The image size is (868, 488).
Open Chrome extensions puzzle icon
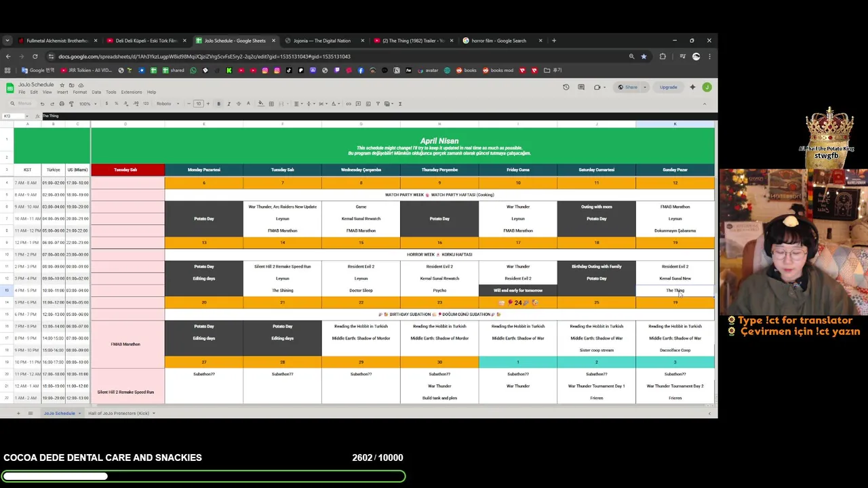pyautogui.click(x=663, y=56)
